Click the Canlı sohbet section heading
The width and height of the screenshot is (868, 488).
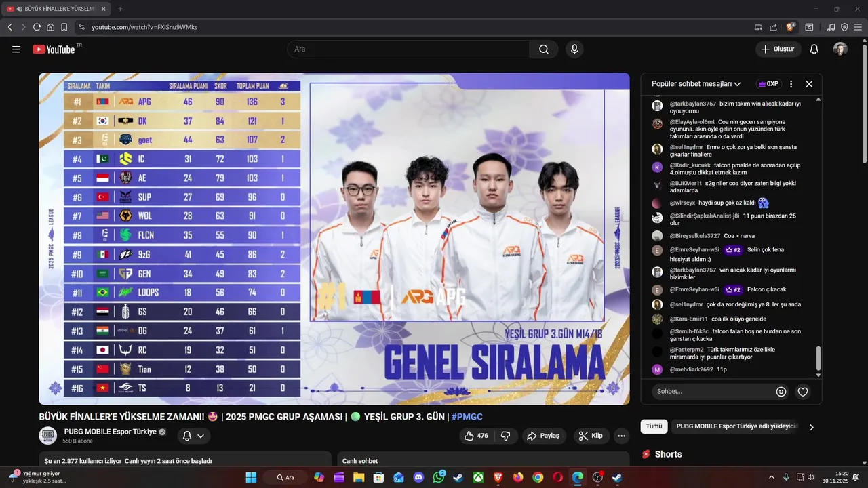tap(360, 461)
